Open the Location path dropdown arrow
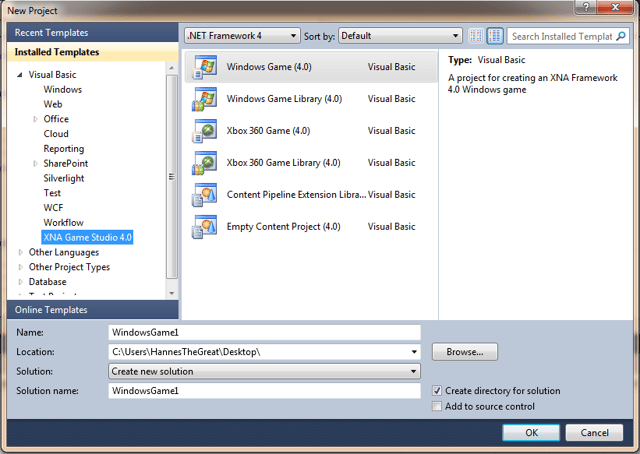640x454 pixels. (x=414, y=352)
